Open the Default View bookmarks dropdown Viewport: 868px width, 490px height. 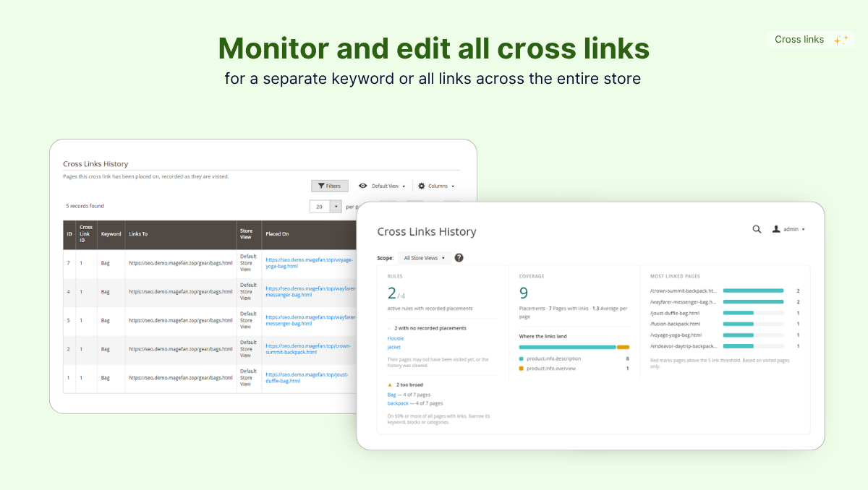click(382, 186)
